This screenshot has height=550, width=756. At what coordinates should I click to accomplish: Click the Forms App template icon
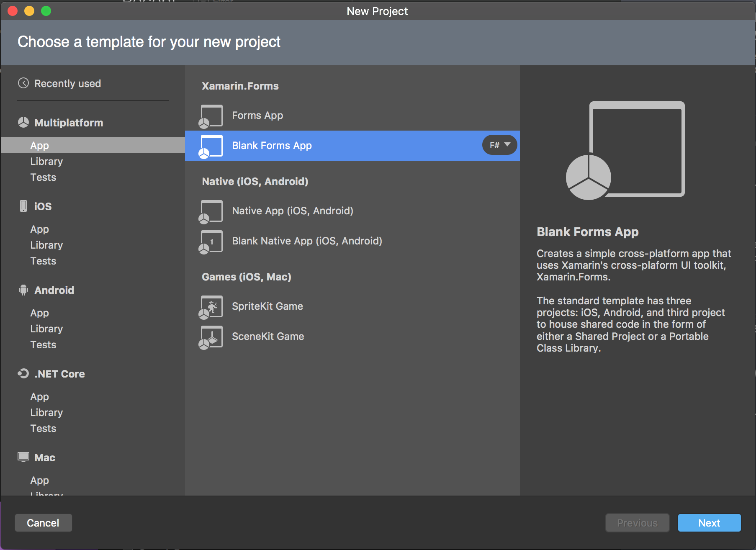coord(211,116)
